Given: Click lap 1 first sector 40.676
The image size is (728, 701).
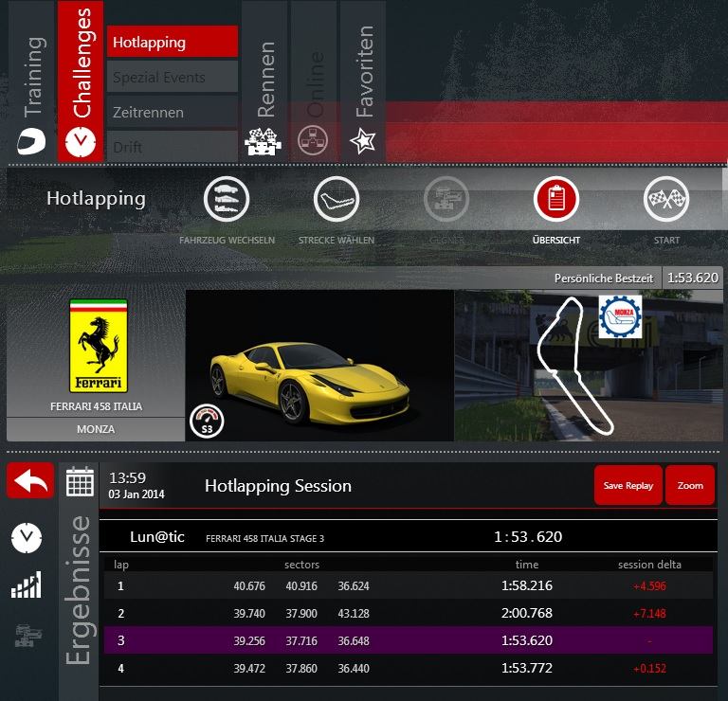Looking at the screenshot, I should [x=249, y=586].
